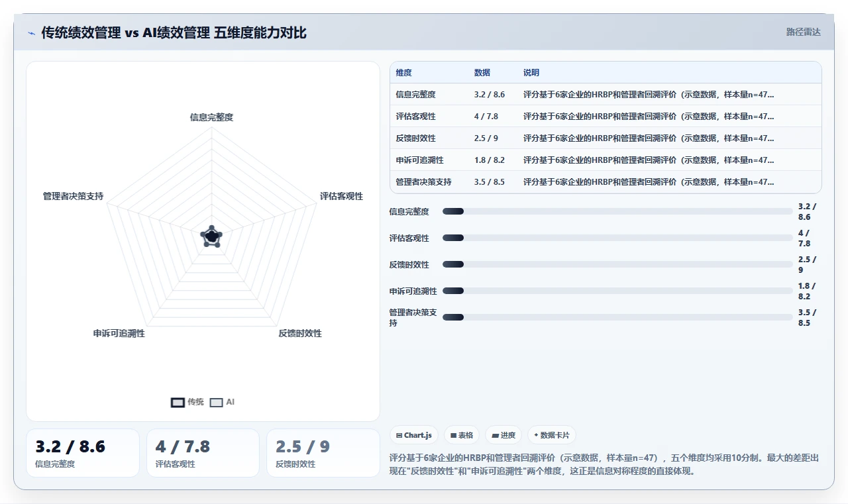Click radar axis label 反馈时效性
848x504 pixels.
[x=300, y=333]
